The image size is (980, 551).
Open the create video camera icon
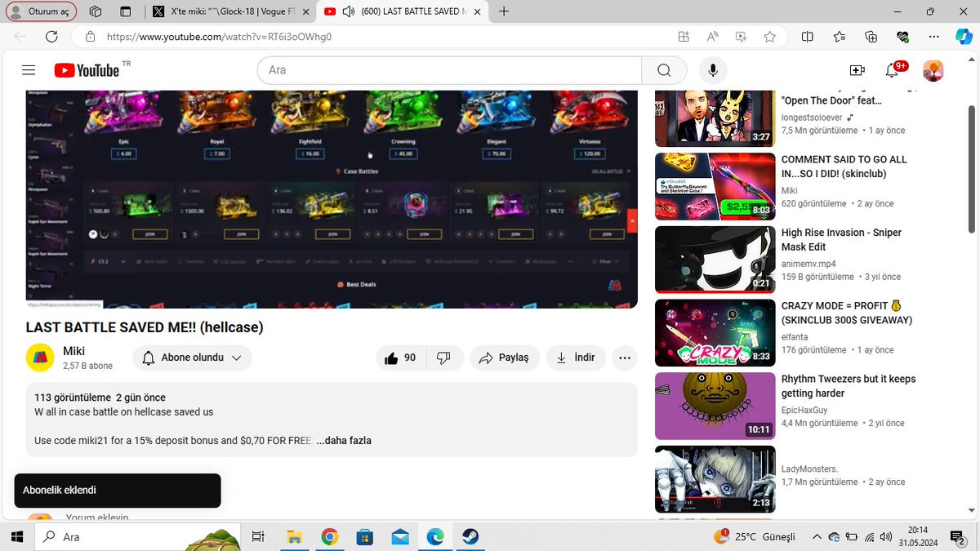point(857,70)
